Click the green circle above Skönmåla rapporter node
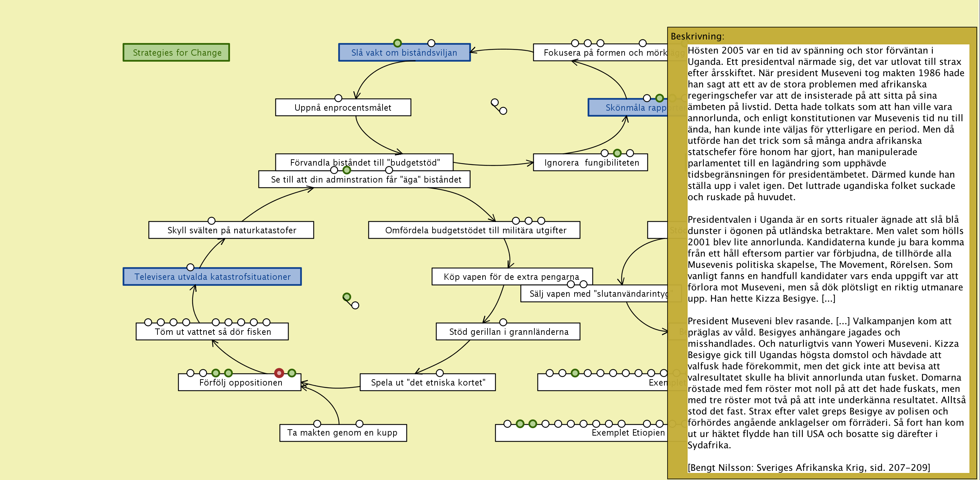 click(x=659, y=98)
